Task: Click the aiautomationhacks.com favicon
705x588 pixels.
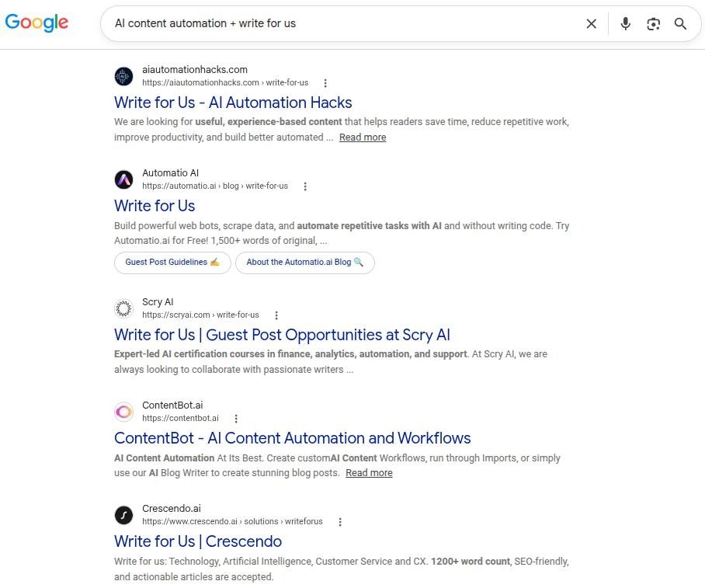Action: (x=123, y=76)
